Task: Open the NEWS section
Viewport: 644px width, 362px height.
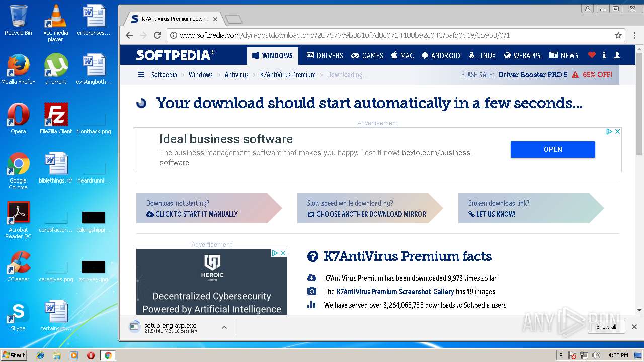Action: pyautogui.click(x=564, y=55)
